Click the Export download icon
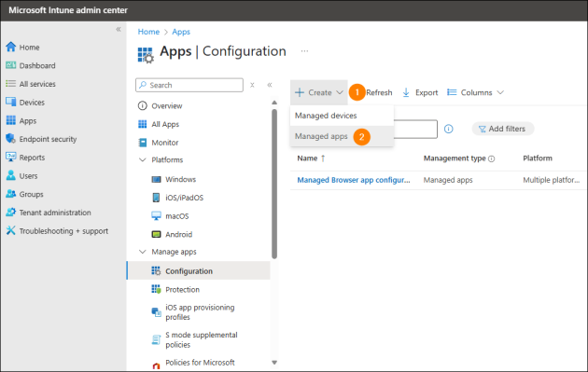The width and height of the screenshot is (588, 372). coord(406,92)
